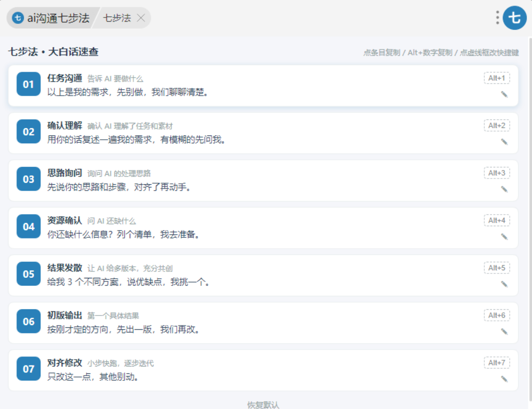Close the 七步法 tab with the X
532x409 pixels.
tap(141, 18)
